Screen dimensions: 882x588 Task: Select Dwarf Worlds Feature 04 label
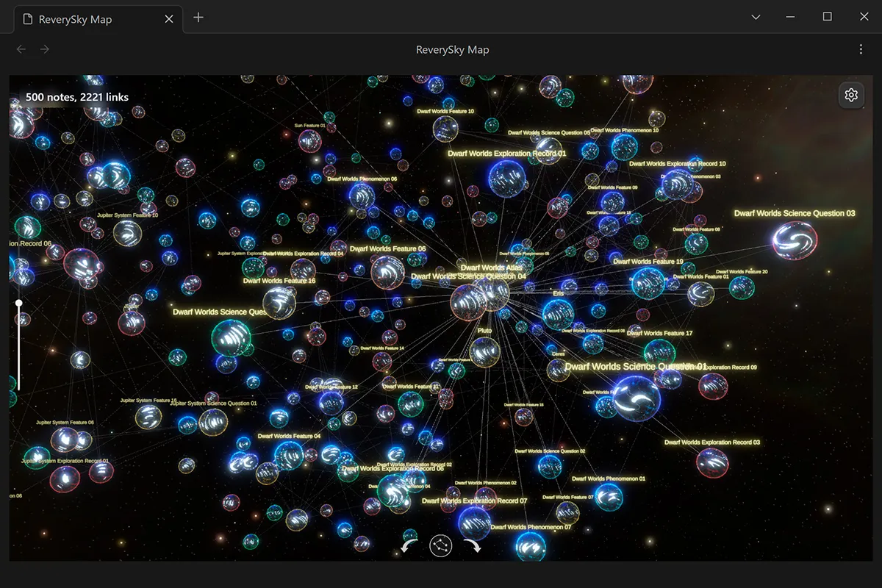[x=289, y=436]
